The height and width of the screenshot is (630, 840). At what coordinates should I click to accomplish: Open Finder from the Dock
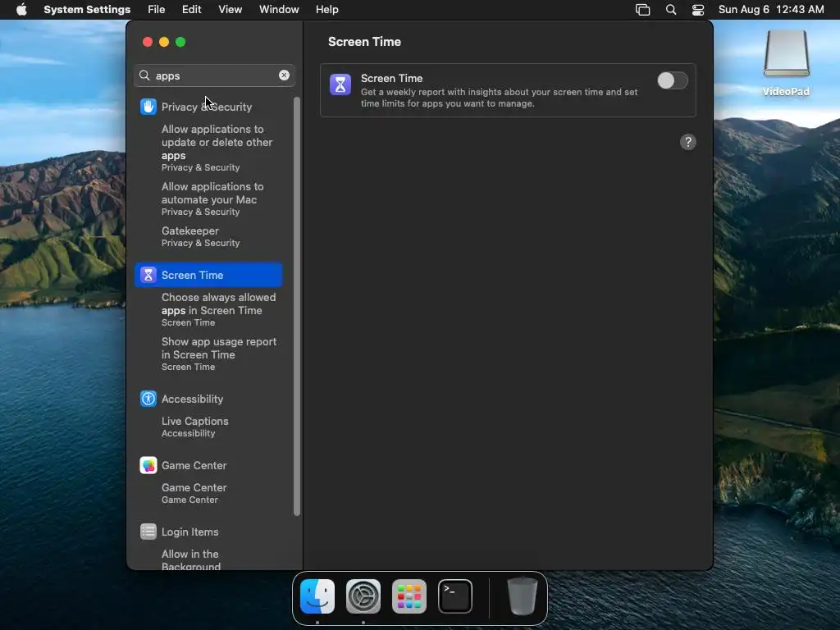point(317,596)
